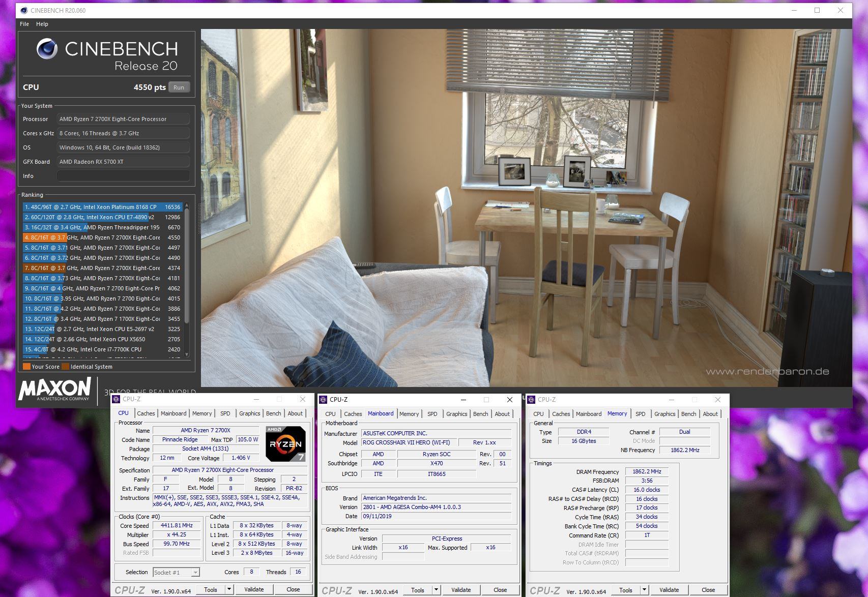Expand Tools dropdown arrow in right CPU-Z
The width and height of the screenshot is (868, 597).
click(644, 590)
